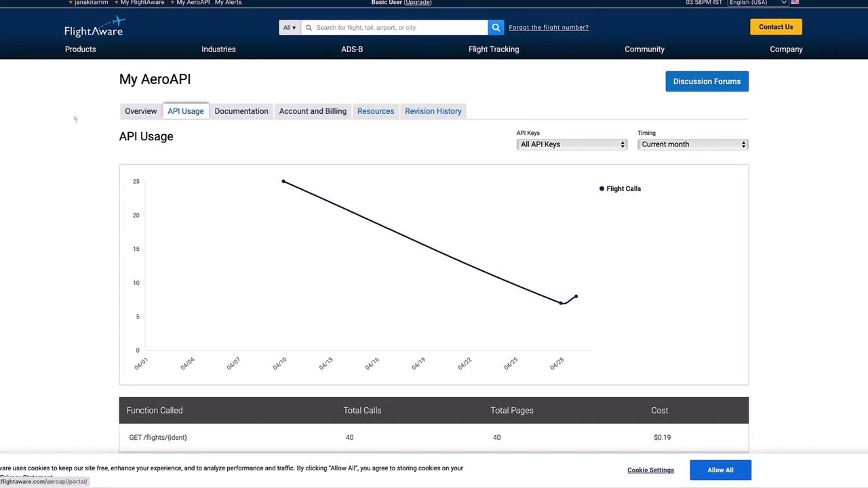The height and width of the screenshot is (488, 868).
Task: Click the 04/10 data point on chart
Action: point(283,182)
